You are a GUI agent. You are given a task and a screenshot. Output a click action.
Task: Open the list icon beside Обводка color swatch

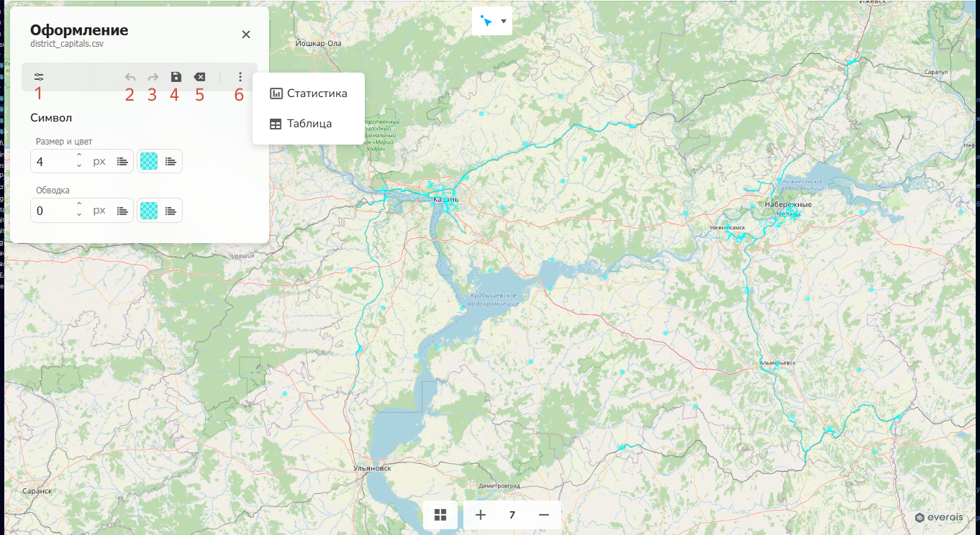pyautogui.click(x=171, y=211)
